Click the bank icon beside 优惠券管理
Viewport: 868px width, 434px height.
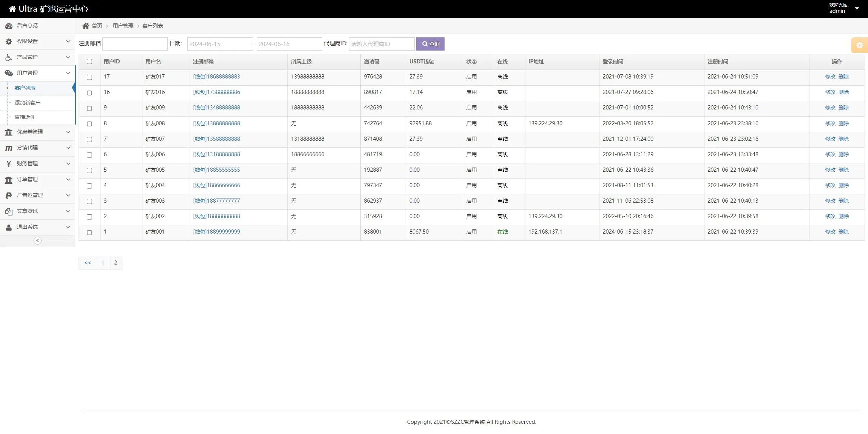(x=9, y=132)
